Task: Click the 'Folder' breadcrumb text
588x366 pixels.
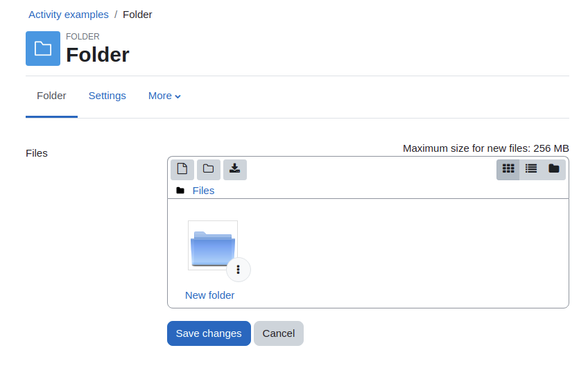Action: 137,15
